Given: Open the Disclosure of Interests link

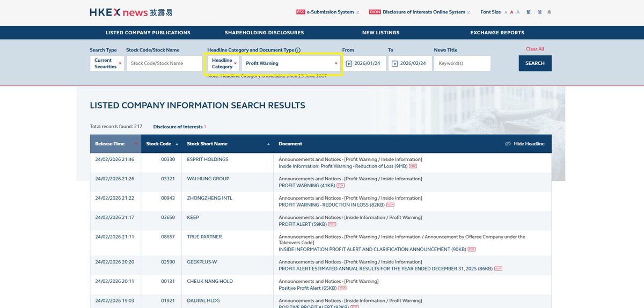Looking at the screenshot, I should click(179, 127).
